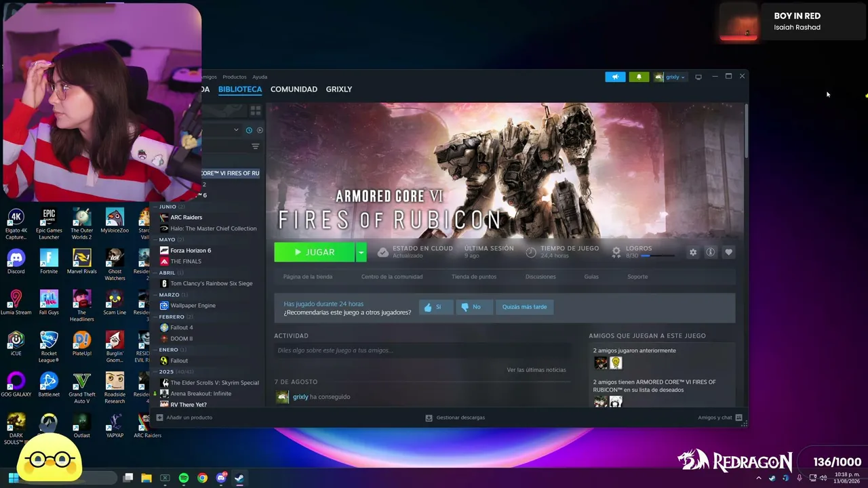The image size is (868, 488).
Task: Open Gestionar descargas
Action: click(455, 418)
